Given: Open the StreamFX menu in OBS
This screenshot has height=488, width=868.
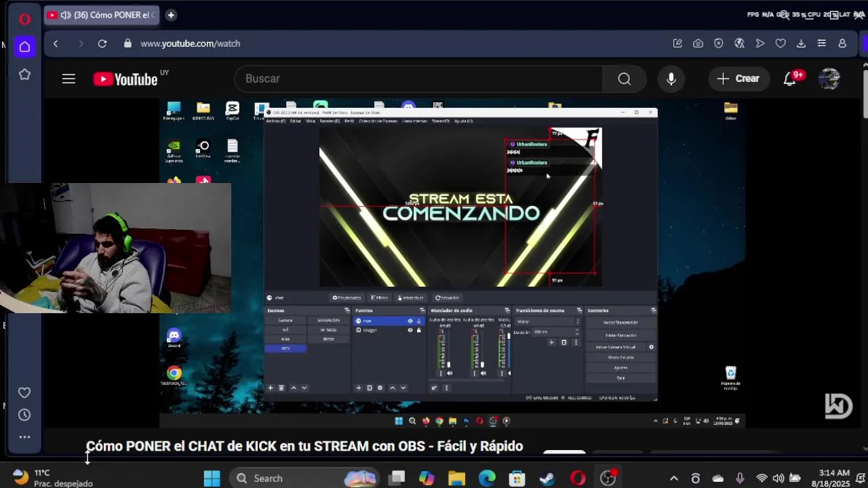Looking at the screenshot, I should (440, 121).
